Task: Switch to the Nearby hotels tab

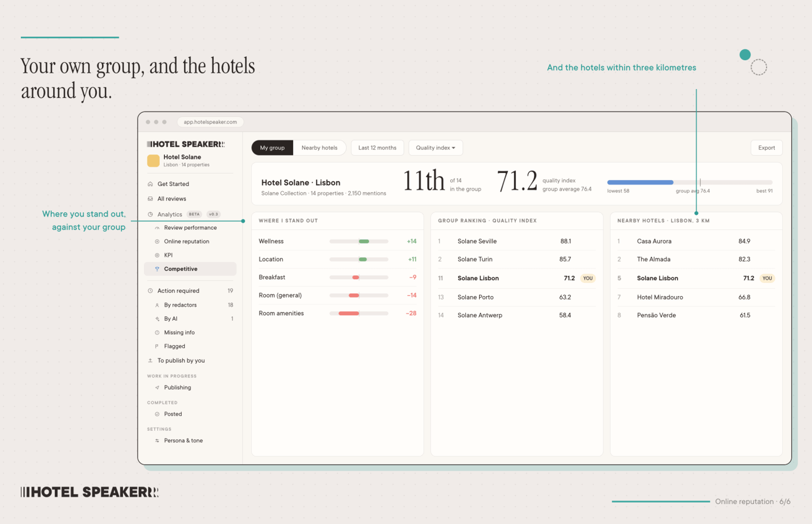Action: [320, 148]
